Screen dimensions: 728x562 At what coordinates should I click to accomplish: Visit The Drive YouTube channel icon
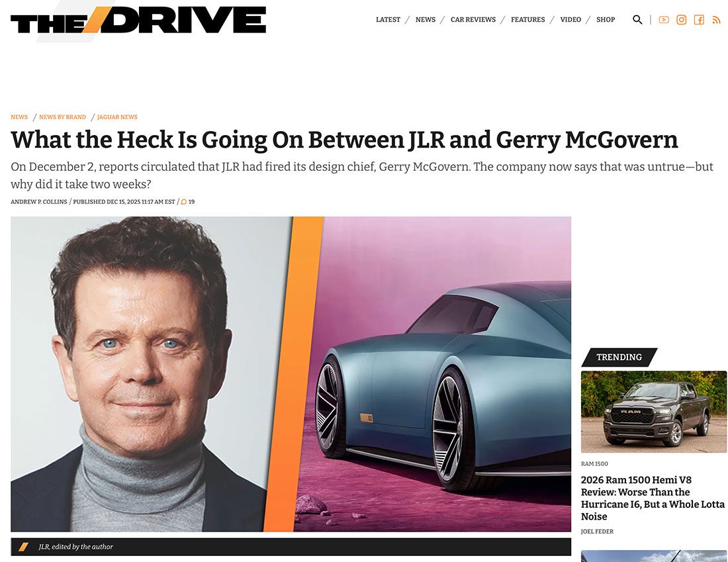[x=664, y=19]
